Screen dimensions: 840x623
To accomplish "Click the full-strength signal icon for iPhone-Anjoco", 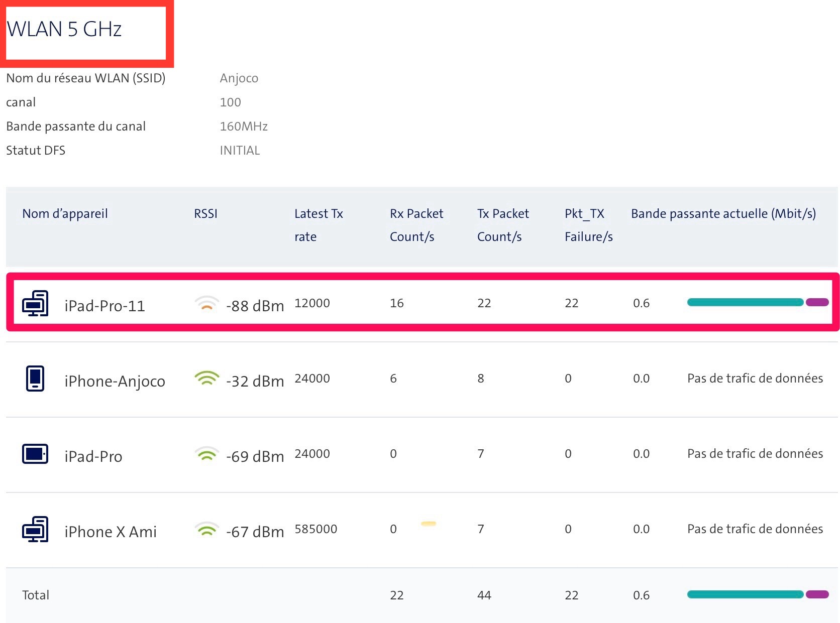I will pos(207,379).
